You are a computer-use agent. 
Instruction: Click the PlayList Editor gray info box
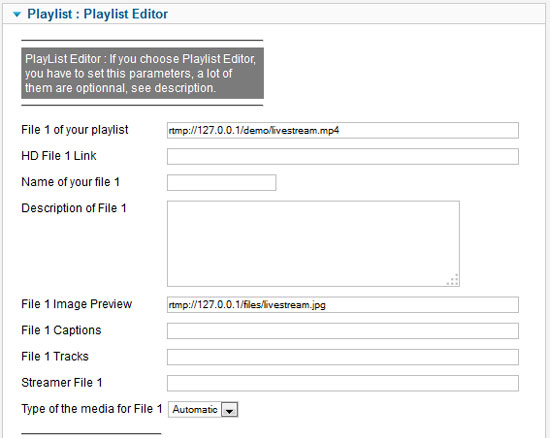[142, 73]
